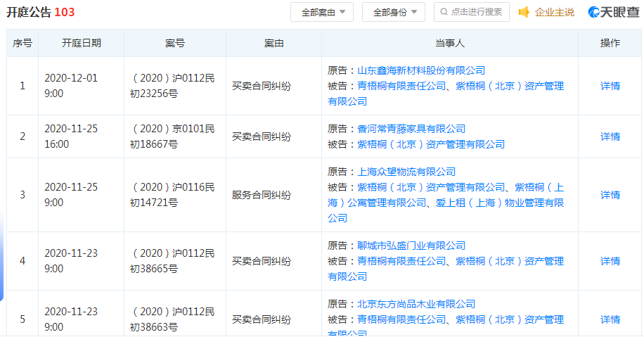
Task: Select case number （2020）沪0116民初14721号
Action: coord(172,195)
